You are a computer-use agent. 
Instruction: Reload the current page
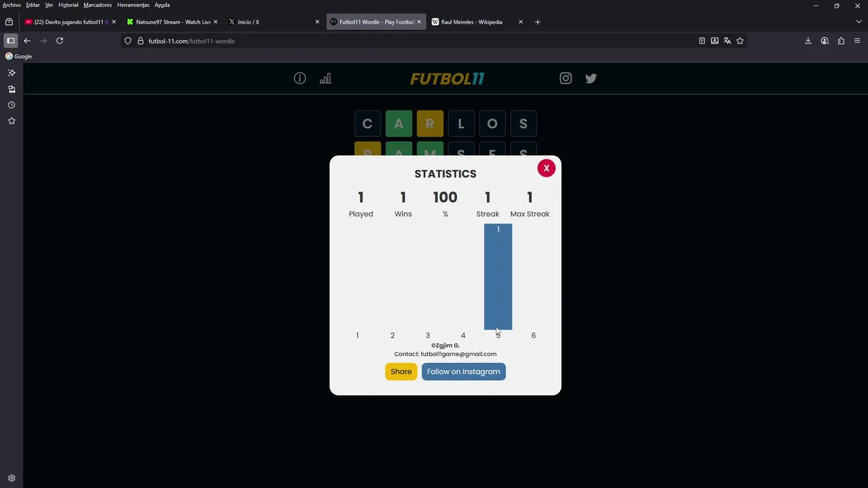60,41
